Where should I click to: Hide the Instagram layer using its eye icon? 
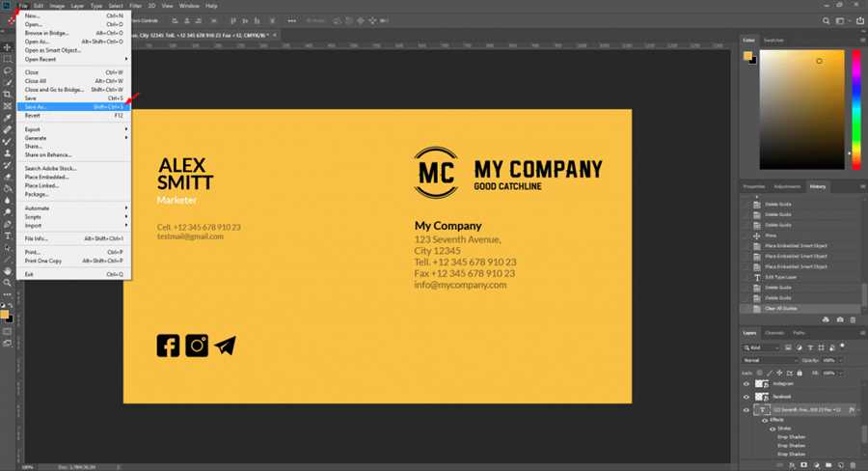(746, 383)
